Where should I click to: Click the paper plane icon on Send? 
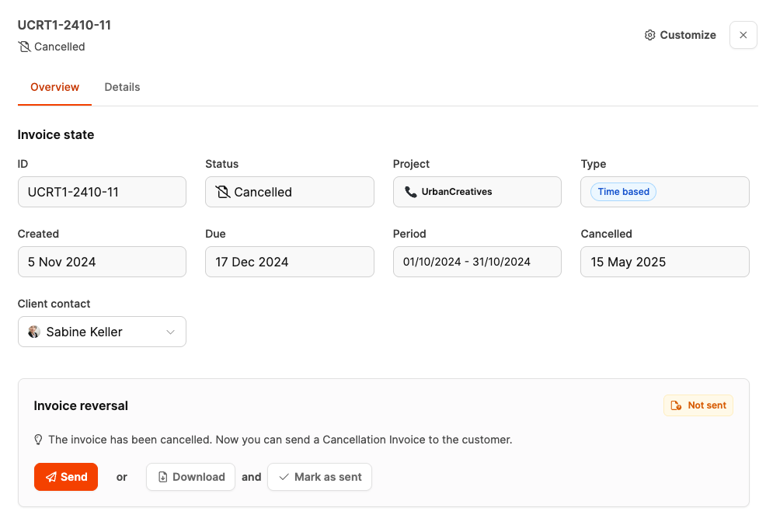(x=50, y=477)
